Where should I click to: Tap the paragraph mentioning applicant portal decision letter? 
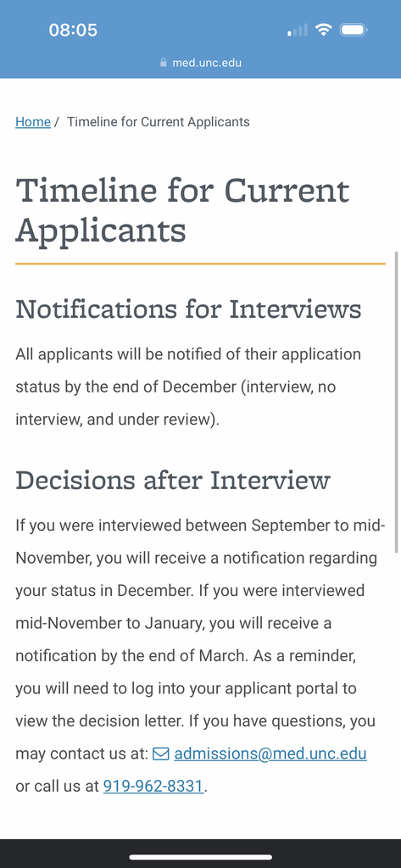click(x=200, y=656)
